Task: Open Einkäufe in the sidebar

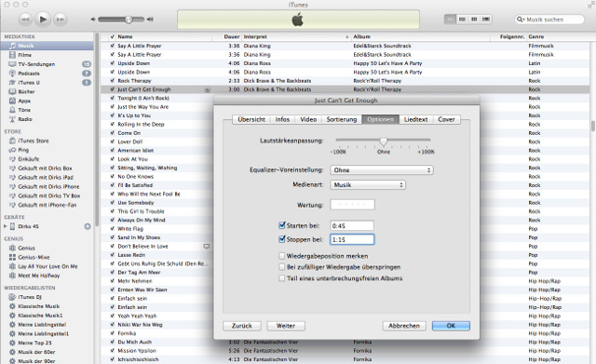Action: point(29,159)
